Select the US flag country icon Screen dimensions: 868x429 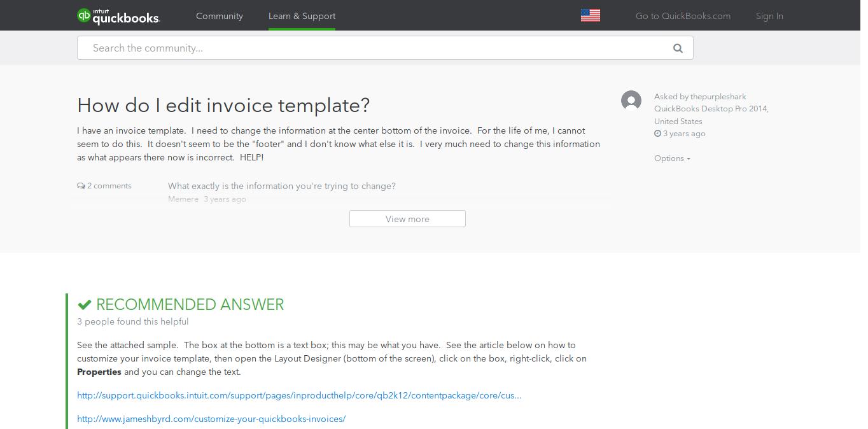(591, 15)
